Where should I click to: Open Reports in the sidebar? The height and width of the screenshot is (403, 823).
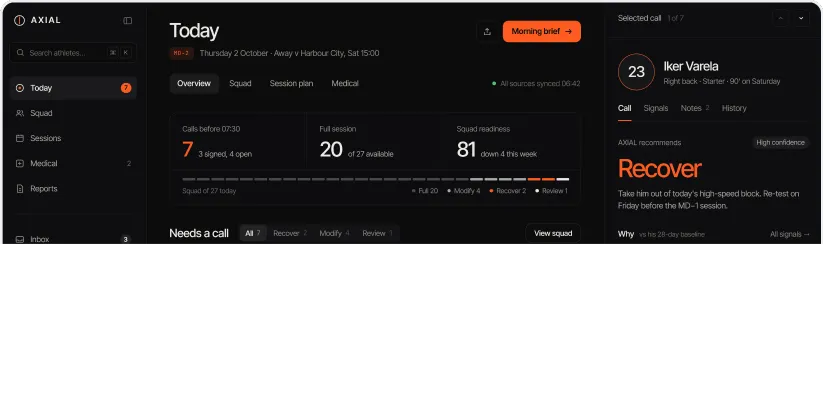pos(73,188)
